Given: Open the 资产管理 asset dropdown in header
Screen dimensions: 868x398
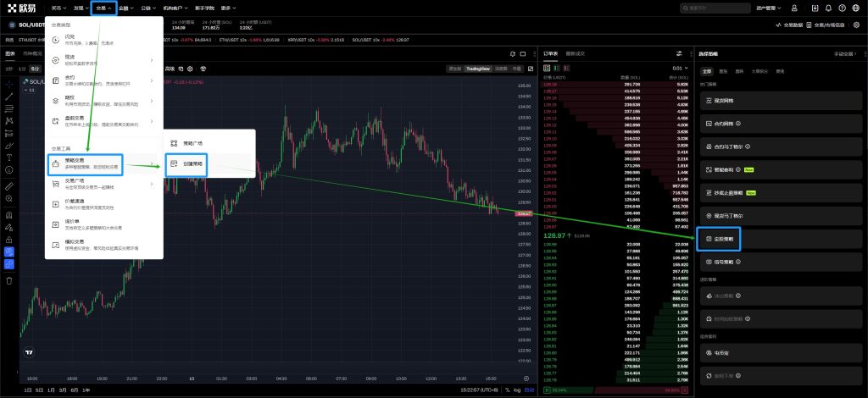Looking at the screenshot, I should 770,8.
